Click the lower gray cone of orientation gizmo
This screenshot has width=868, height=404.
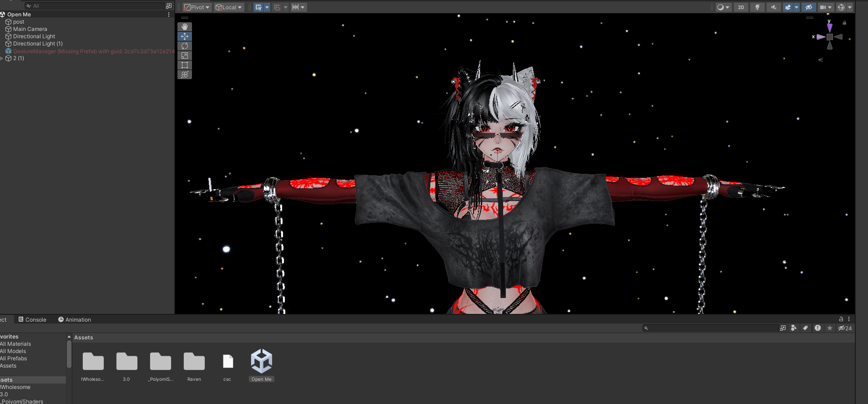pos(830,45)
